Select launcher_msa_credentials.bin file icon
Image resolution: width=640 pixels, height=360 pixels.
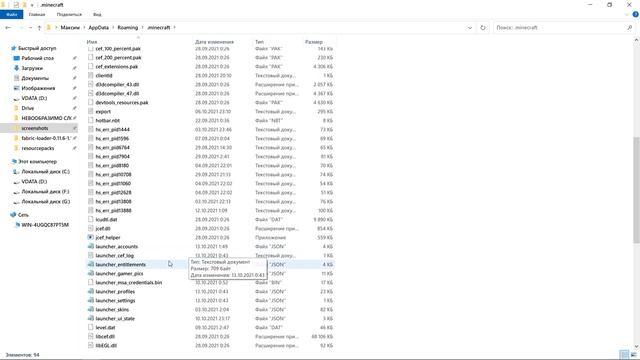coord(91,282)
